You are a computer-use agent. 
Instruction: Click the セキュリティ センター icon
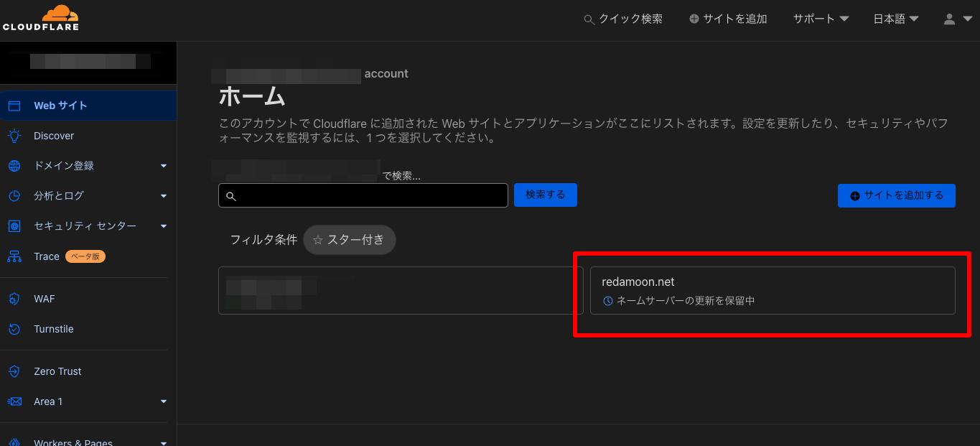(x=14, y=226)
